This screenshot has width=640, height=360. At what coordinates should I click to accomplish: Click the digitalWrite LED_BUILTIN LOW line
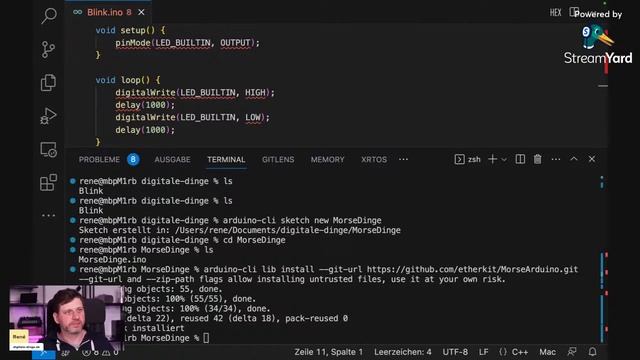click(192, 118)
